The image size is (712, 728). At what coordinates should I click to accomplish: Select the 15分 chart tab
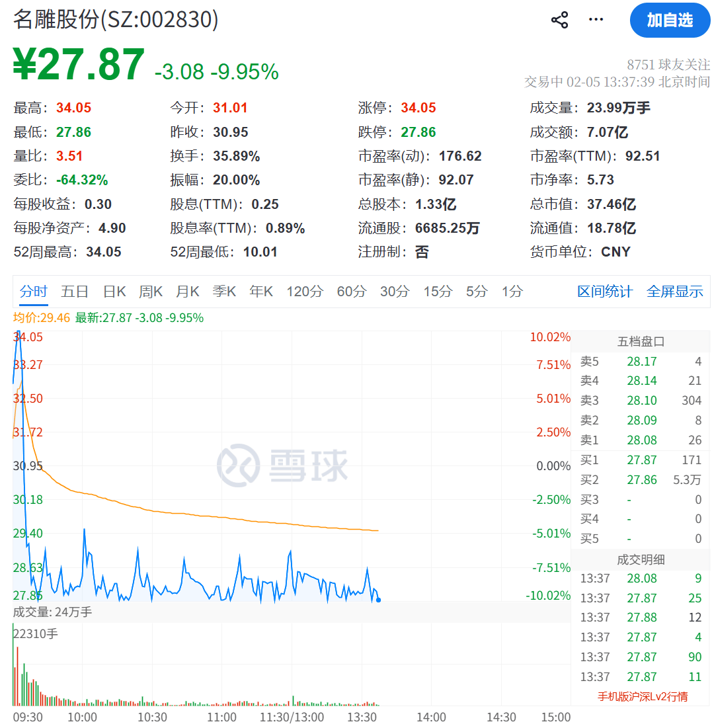[x=437, y=292]
